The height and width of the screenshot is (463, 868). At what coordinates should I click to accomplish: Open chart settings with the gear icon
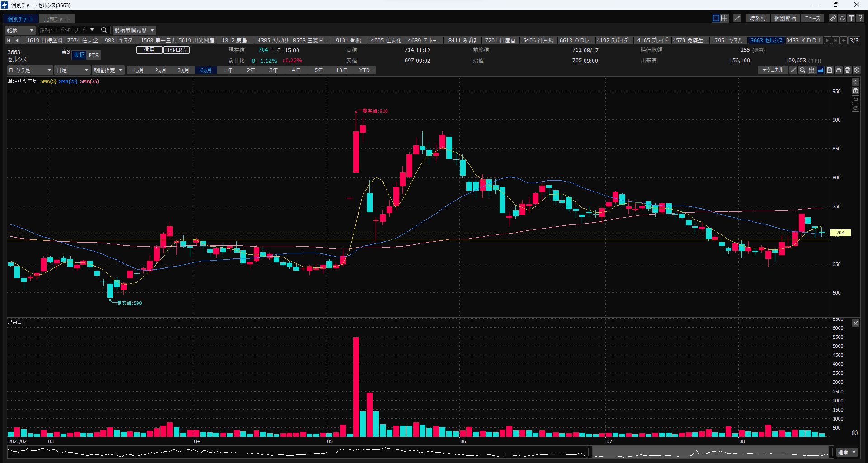pos(857,70)
